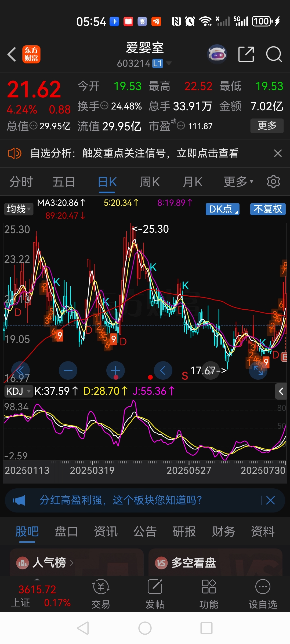
Task: Open the 盘口 tab
Action: click(66, 531)
